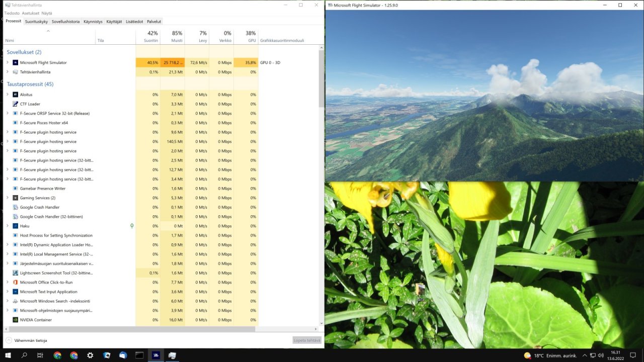Open the volume icon in system tray
The image size is (644, 362).
coord(600,355)
